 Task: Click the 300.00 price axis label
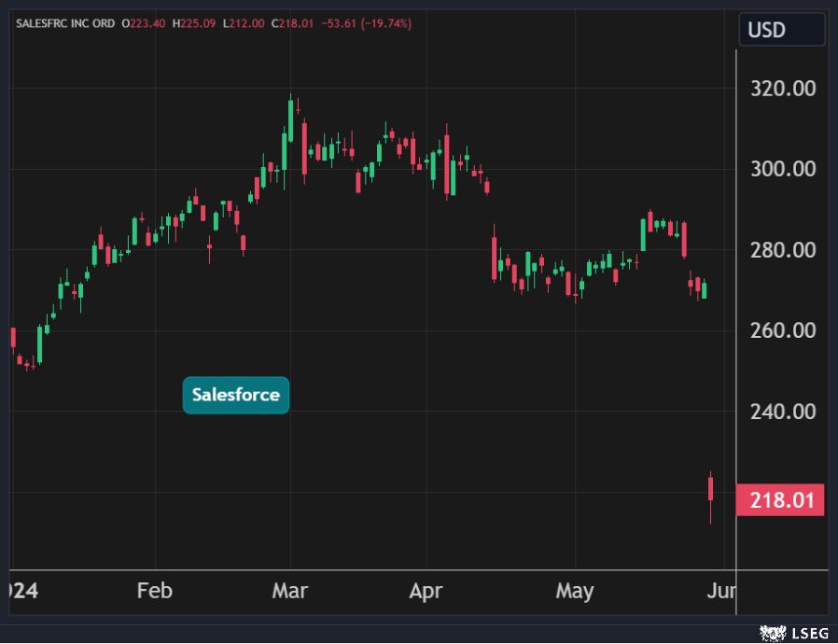(783, 169)
